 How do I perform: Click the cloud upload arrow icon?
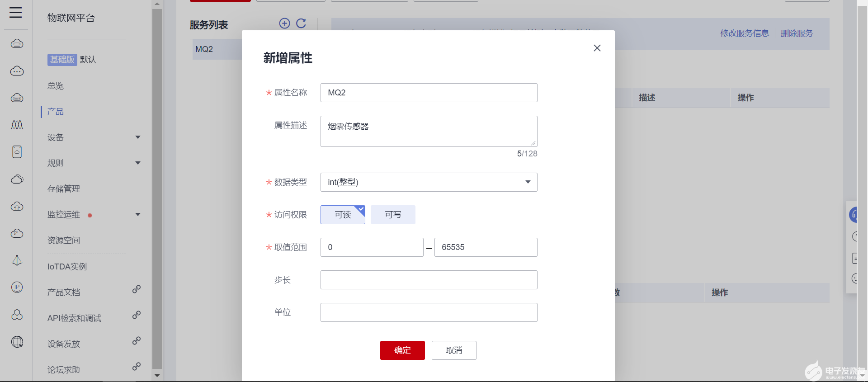click(x=17, y=206)
